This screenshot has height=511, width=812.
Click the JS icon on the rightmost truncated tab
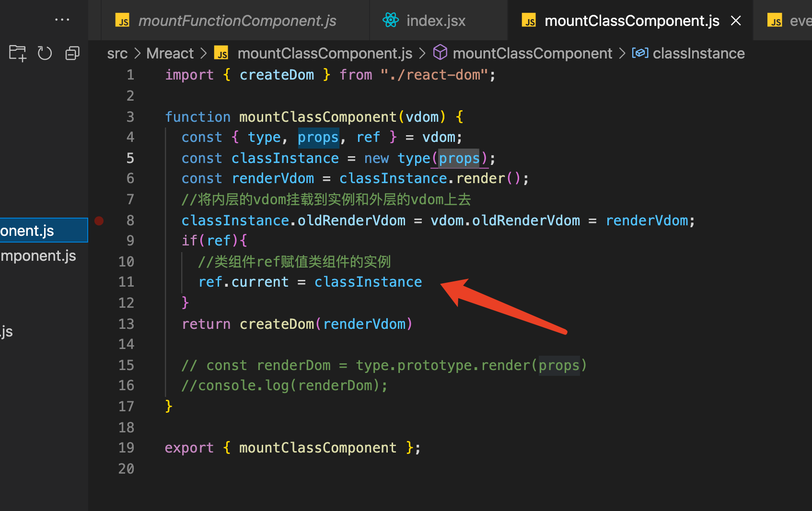[775, 20]
